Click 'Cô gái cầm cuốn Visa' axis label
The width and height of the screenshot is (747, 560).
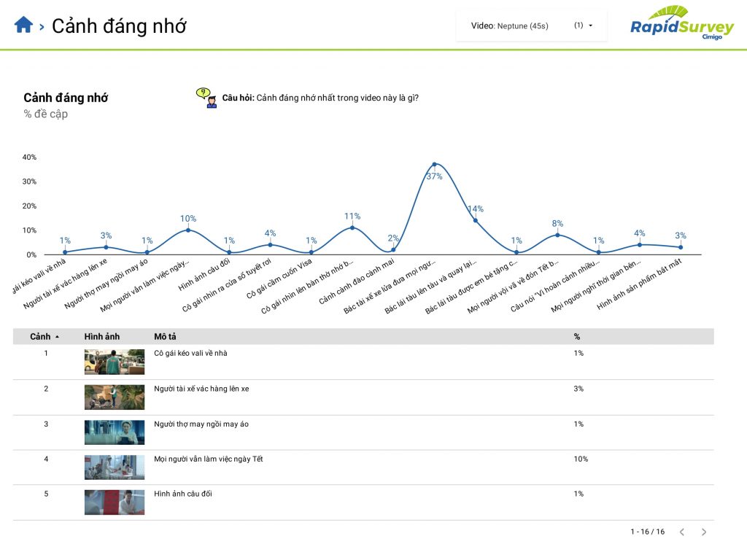(x=279, y=279)
